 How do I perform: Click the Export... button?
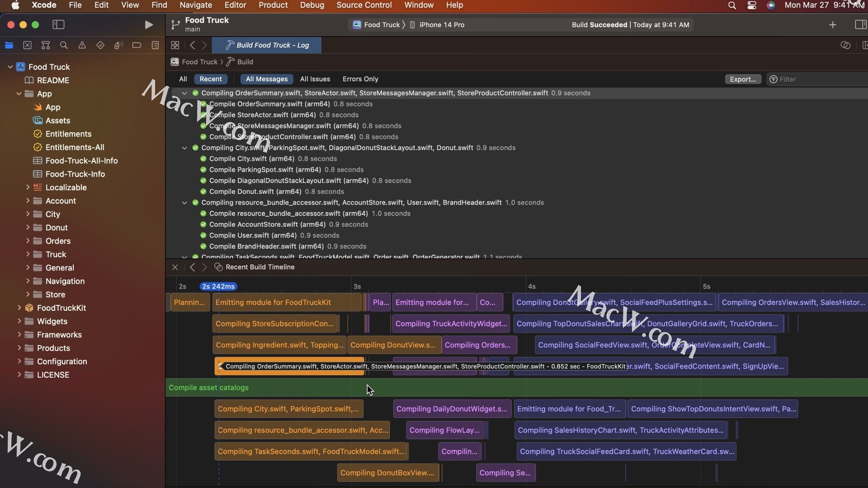[743, 79]
